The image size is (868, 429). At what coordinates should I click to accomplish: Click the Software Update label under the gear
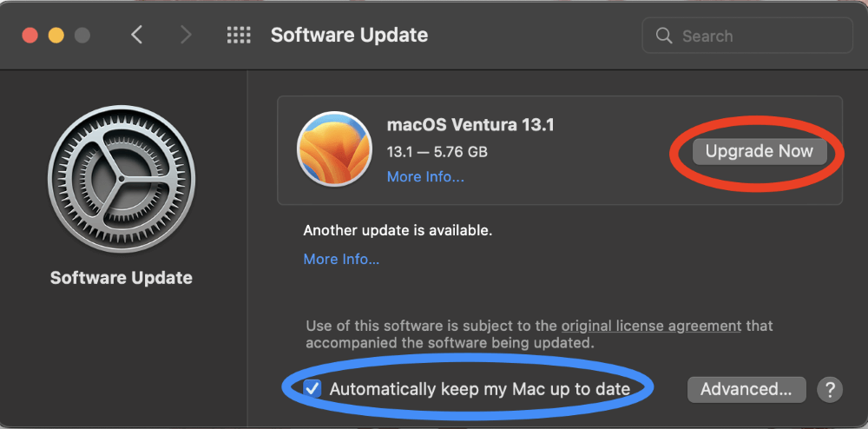pyautogui.click(x=122, y=278)
